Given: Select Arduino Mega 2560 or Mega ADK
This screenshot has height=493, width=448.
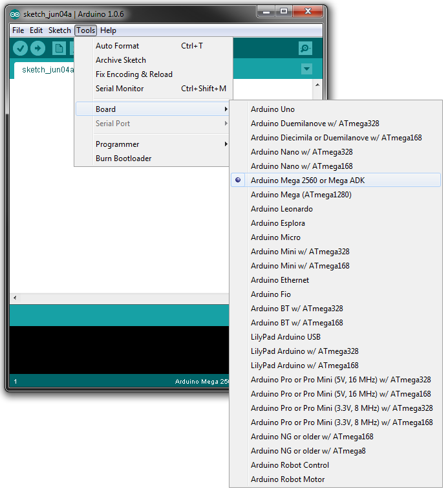Looking at the screenshot, I should coord(336,181).
